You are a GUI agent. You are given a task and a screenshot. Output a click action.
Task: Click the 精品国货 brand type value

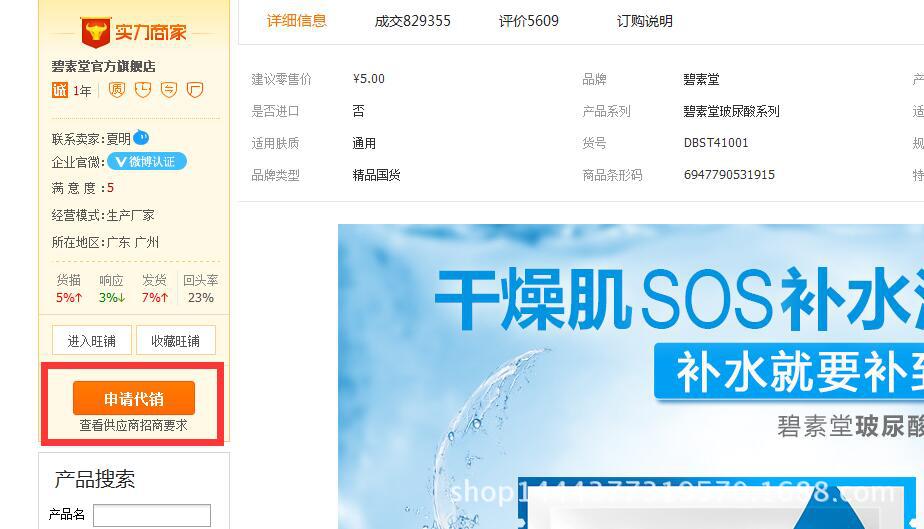pos(377,175)
